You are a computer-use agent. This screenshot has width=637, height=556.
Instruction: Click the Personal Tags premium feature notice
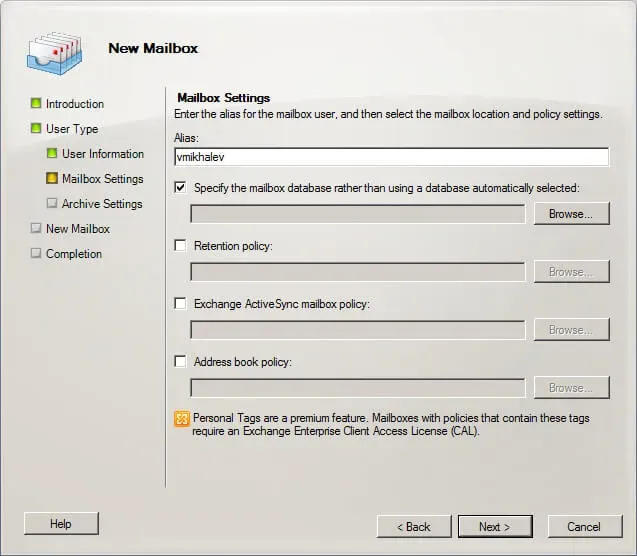[x=391, y=424]
